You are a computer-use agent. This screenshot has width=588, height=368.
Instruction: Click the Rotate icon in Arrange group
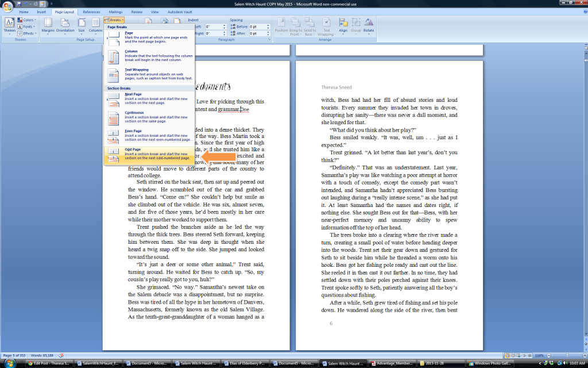369,26
